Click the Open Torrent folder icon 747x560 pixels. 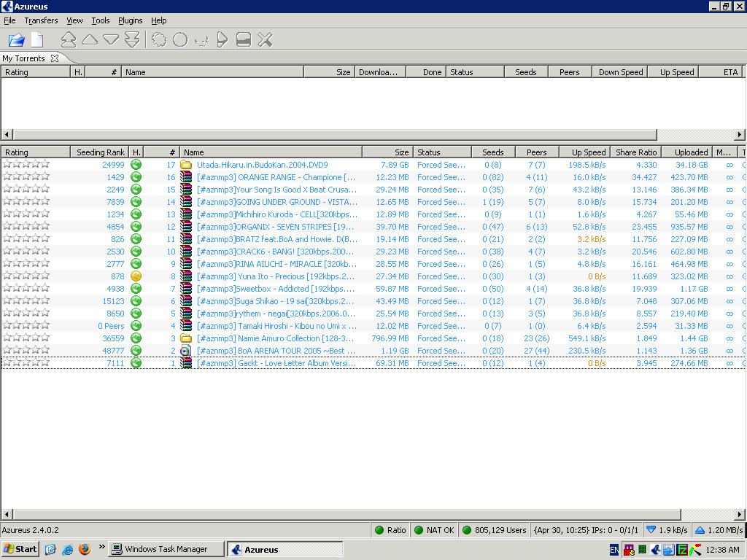16,40
